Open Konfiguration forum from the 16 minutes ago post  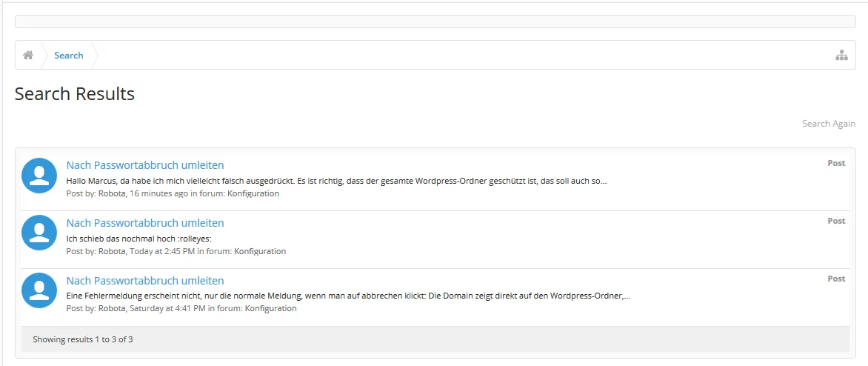coord(253,193)
